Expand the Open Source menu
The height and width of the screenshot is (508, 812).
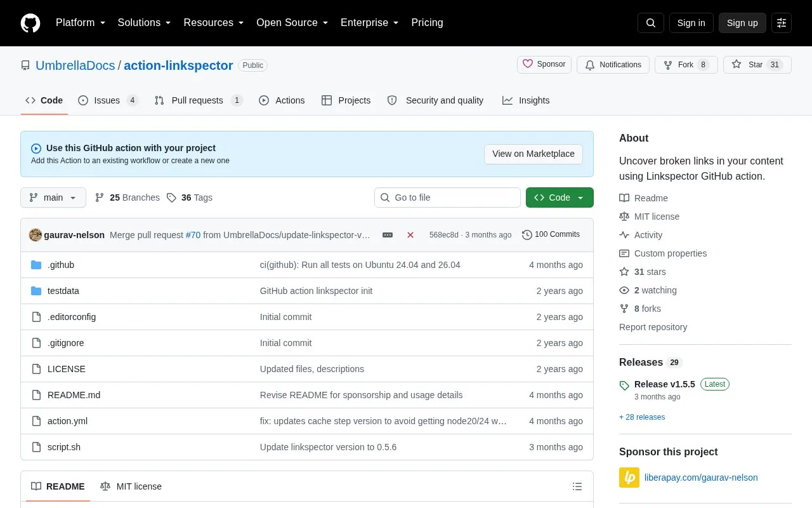(292, 23)
